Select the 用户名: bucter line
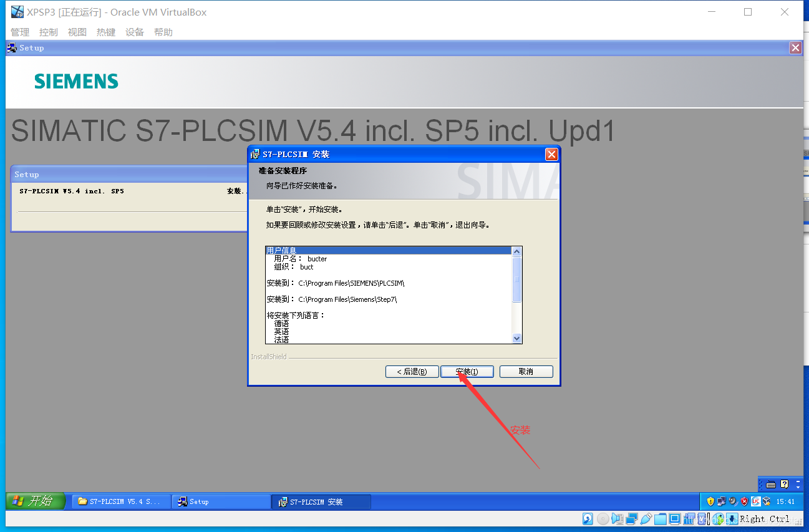This screenshot has width=809, height=532. pos(301,259)
